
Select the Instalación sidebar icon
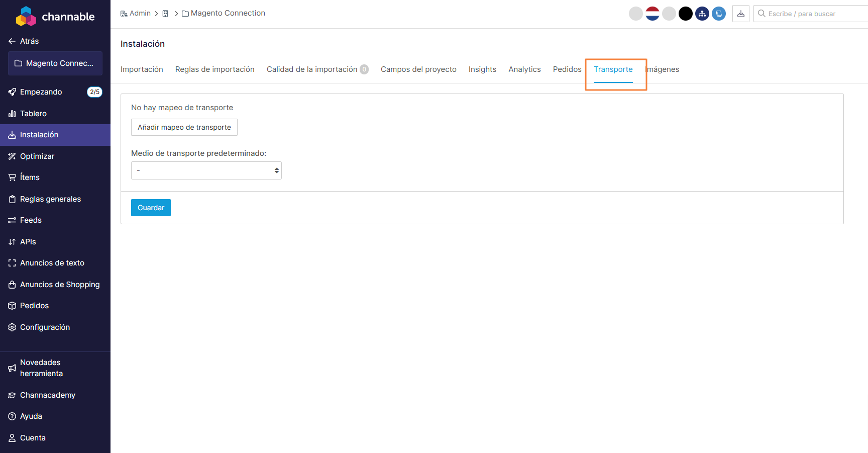click(12, 135)
